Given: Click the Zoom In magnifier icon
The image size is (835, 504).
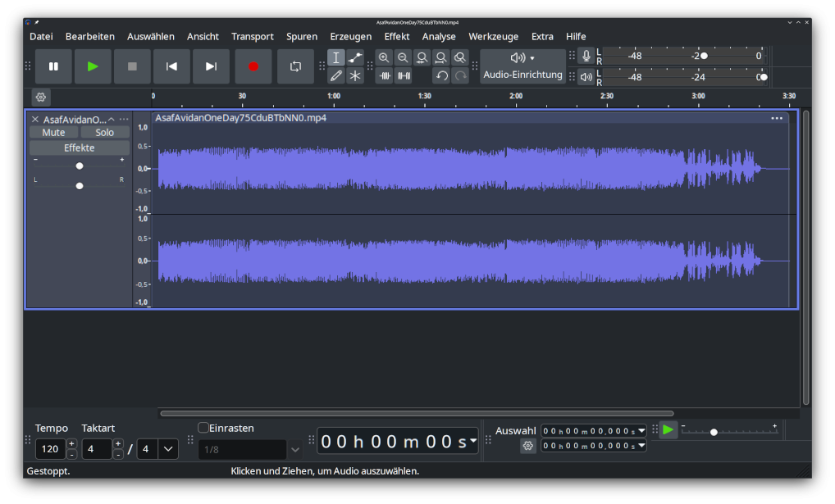Looking at the screenshot, I should coord(384,57).
